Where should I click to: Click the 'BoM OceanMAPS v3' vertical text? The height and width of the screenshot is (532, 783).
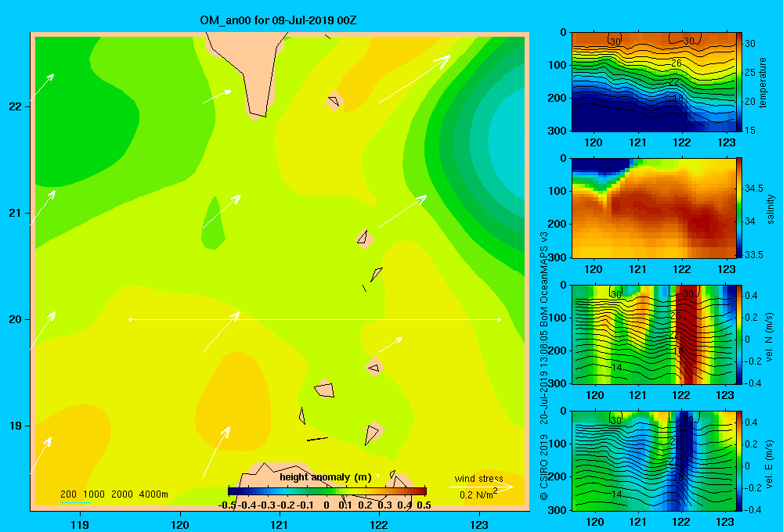(544, 279)
